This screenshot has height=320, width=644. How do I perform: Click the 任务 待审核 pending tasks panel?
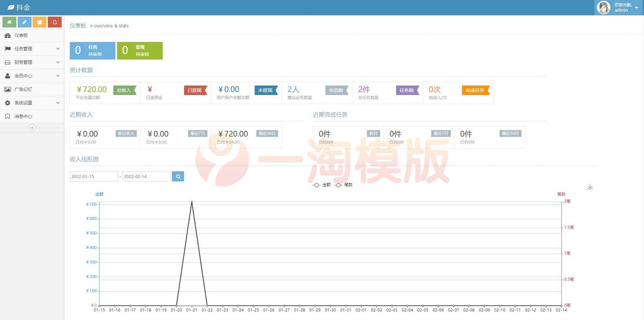(x=92, y=50)
